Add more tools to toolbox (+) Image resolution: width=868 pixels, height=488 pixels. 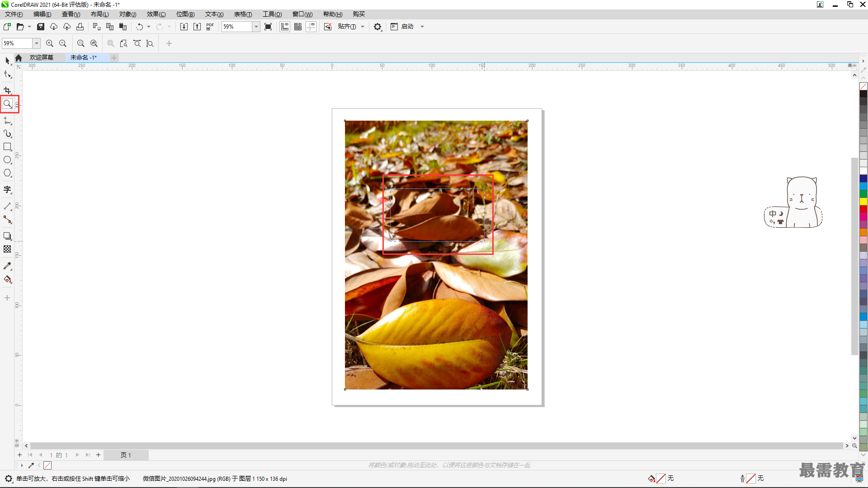[x=7, y=298]
